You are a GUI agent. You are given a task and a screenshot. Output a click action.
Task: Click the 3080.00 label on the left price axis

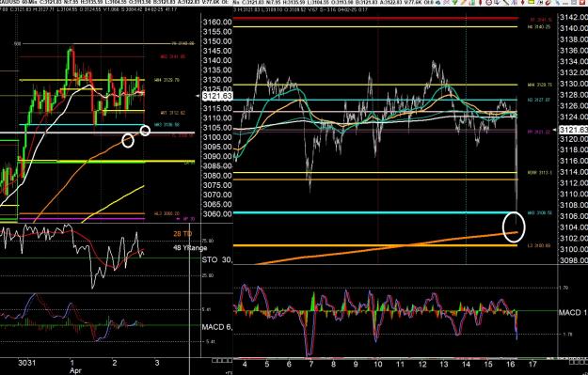coord(217,176)
